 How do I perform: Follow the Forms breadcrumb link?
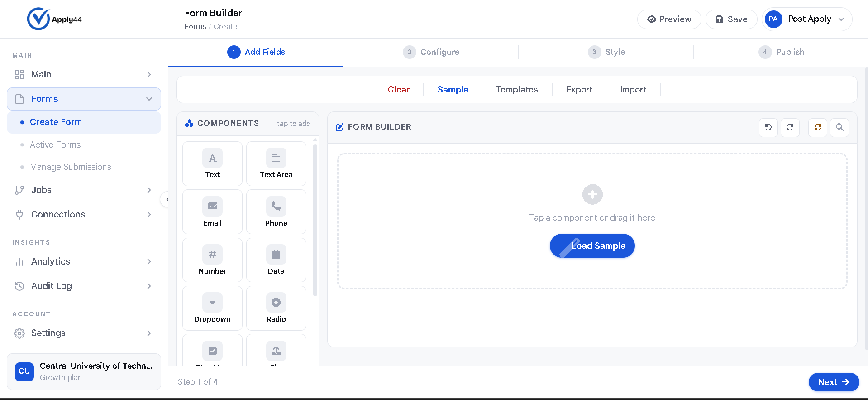click(x=195, y=26)
